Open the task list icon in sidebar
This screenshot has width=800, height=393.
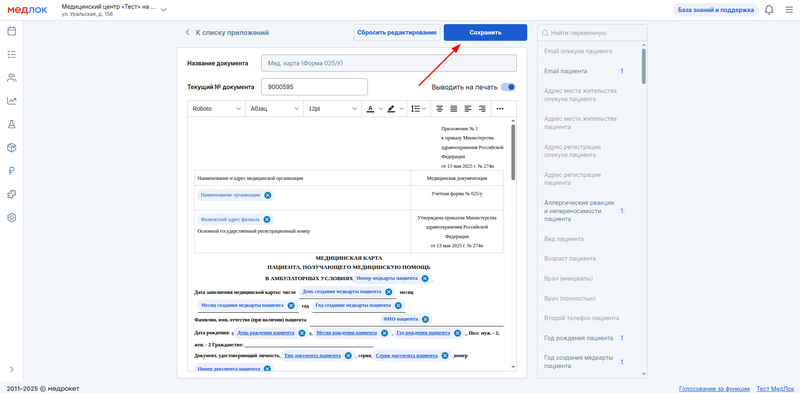pyautogui.click(x=12, y=54)
